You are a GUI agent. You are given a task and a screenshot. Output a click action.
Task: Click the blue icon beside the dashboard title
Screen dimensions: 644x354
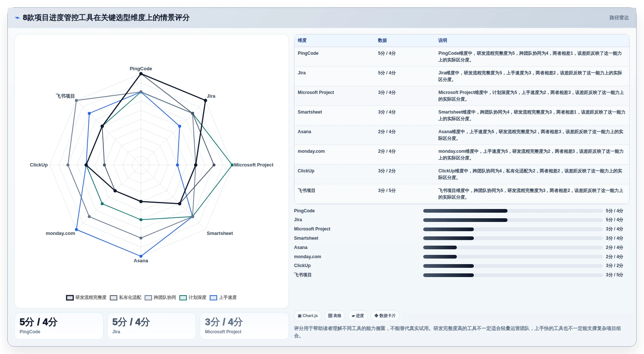pyautogui.click(x=17, y=18)
